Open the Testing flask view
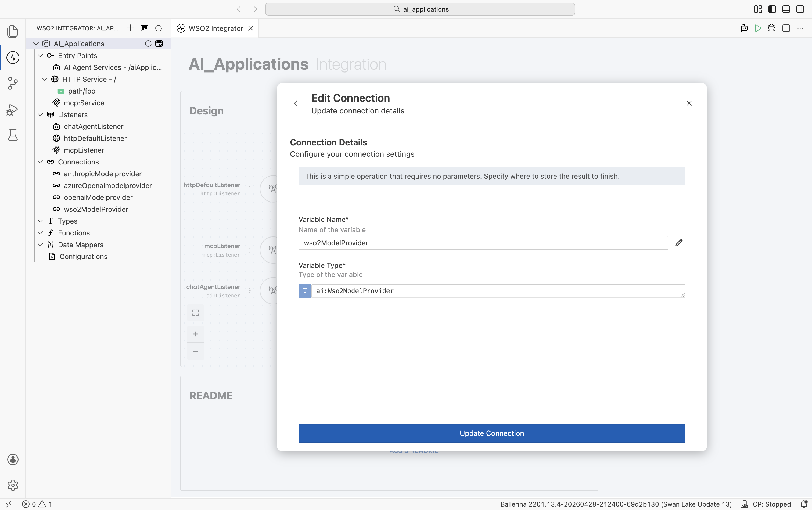The height and width of the screenshot is (510, 812). [13, 135]
